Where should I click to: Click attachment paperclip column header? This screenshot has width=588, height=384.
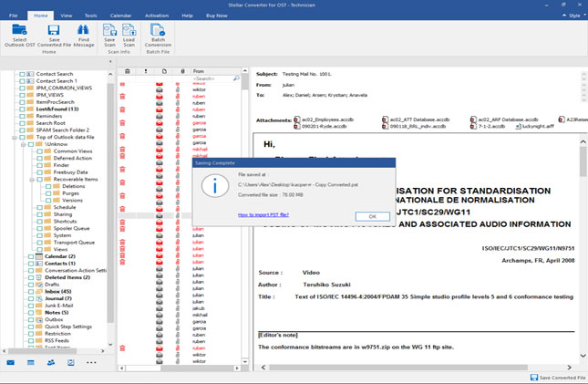pos(182,71)
